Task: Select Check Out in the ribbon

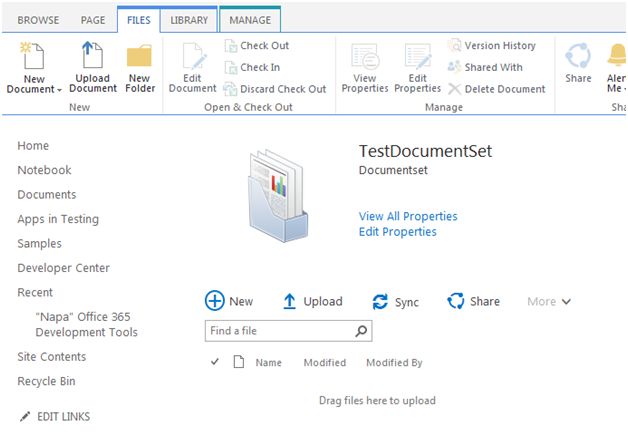Action: [256, 46]
